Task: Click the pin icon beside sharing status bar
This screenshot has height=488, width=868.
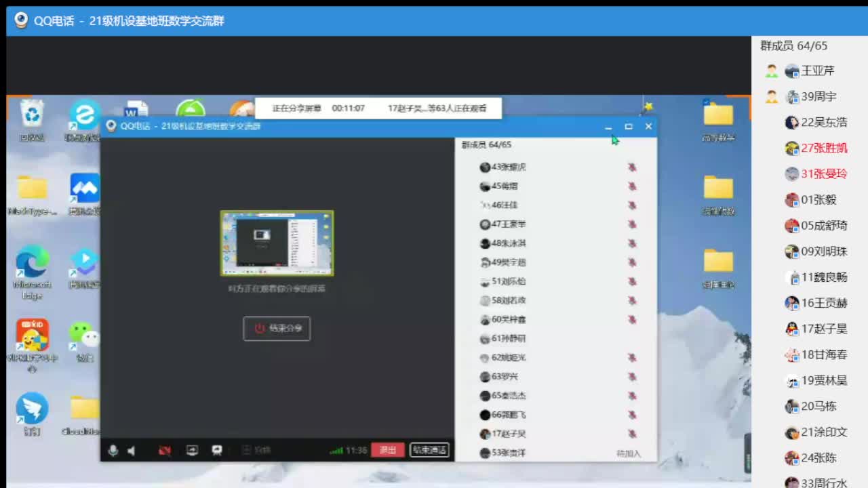Action: pyautogui.click(x=648, y=107)
